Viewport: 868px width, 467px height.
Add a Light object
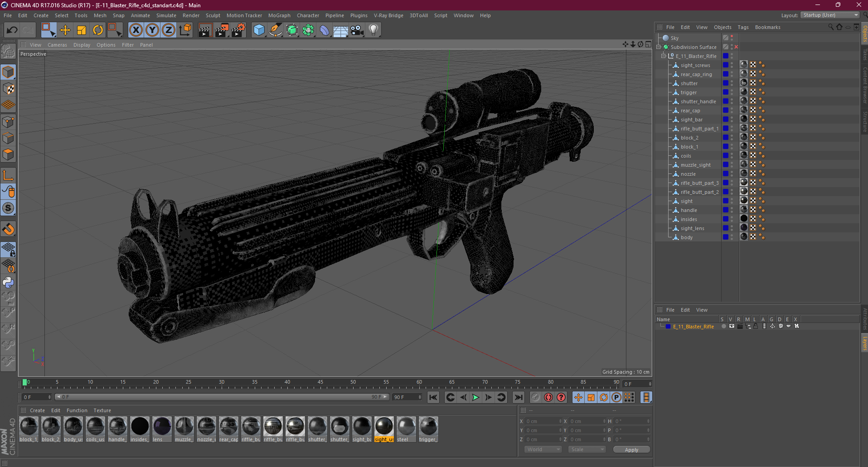[x=373, y=30]
